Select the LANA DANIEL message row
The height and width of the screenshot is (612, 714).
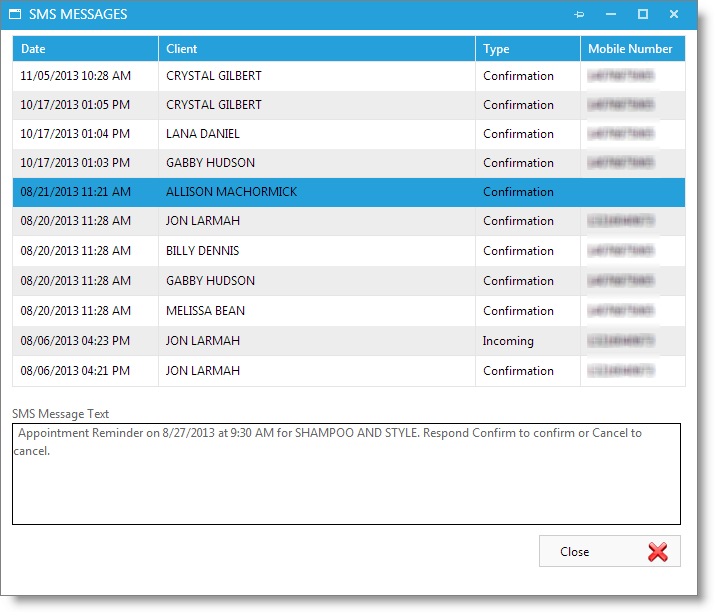(x=203, y=134)
